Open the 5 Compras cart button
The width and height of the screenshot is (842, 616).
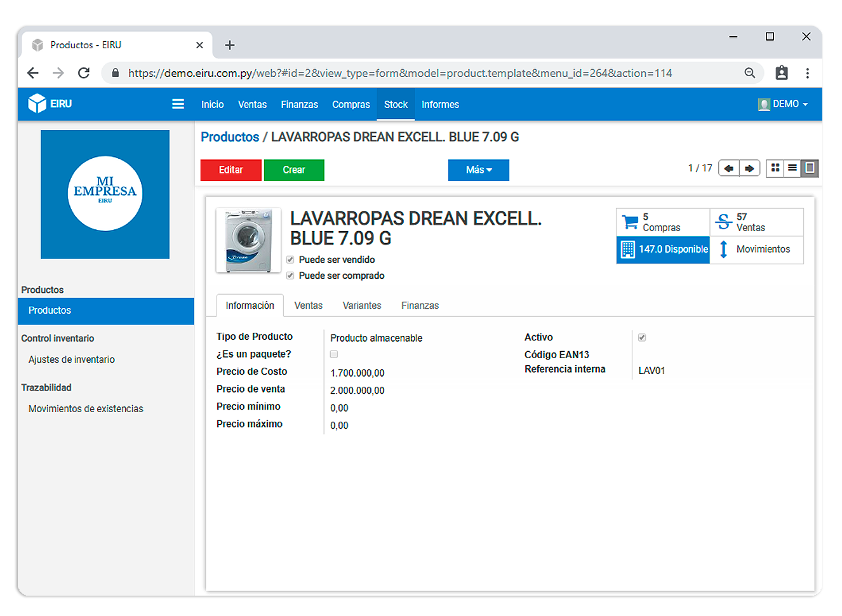point(663,222)
